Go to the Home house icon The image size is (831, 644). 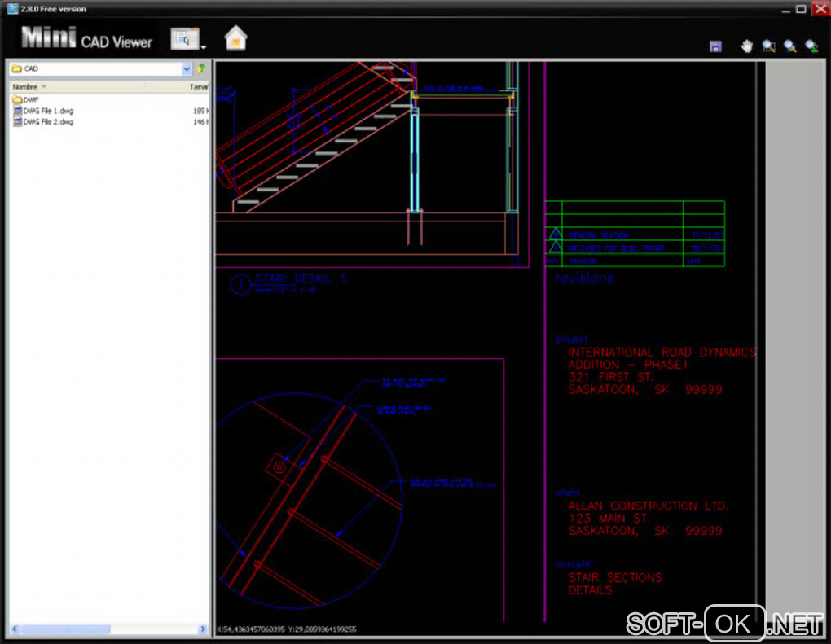point(235,38)
